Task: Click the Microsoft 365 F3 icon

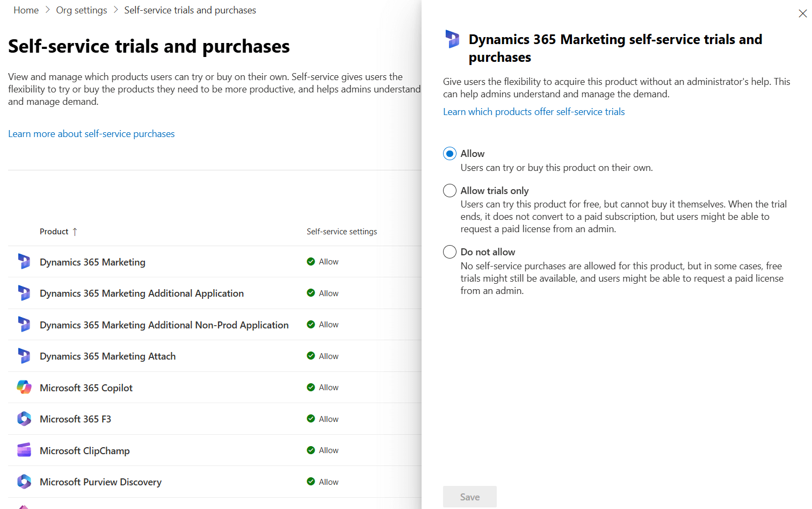Action: click(24, 418)
